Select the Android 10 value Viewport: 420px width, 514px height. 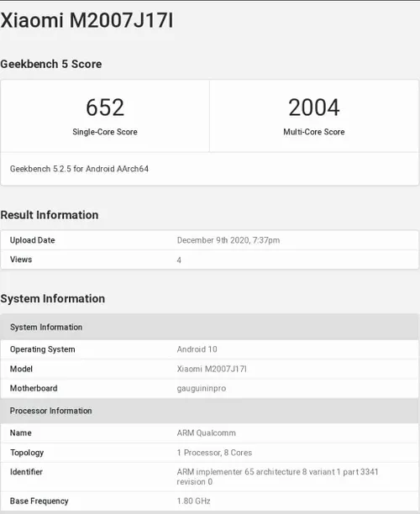(197, 349)
